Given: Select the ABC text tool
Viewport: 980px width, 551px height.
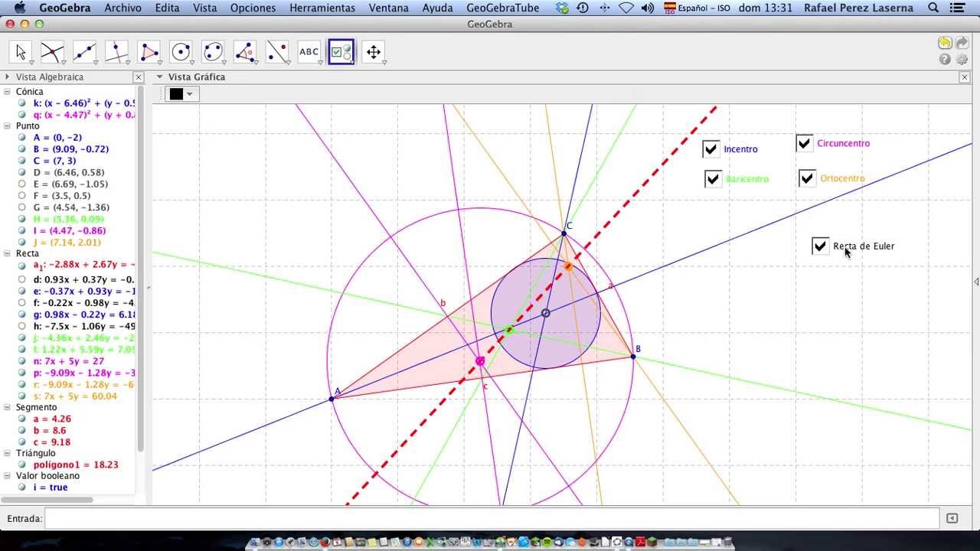Looking at the screenshot, I should click(x=309, y=52).
